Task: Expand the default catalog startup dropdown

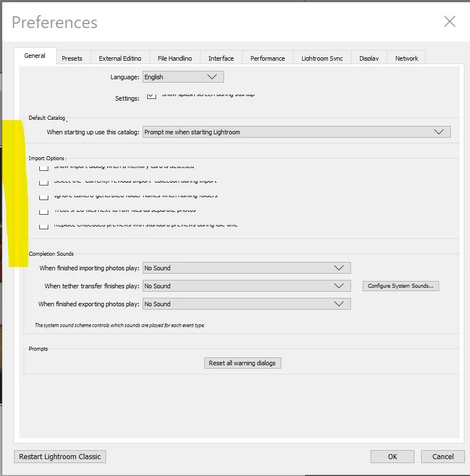Action: tap(296, 132)
